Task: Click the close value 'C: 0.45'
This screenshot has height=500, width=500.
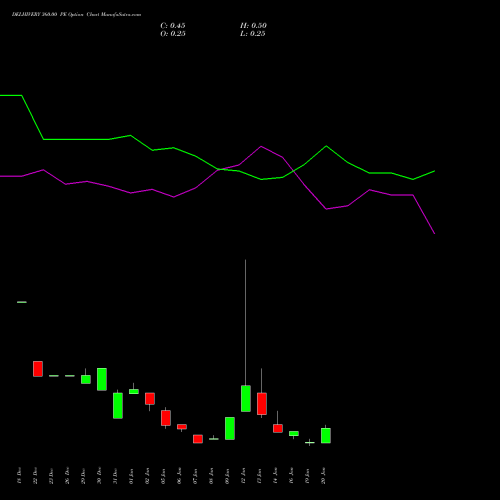Action: (x=173, y=26)
